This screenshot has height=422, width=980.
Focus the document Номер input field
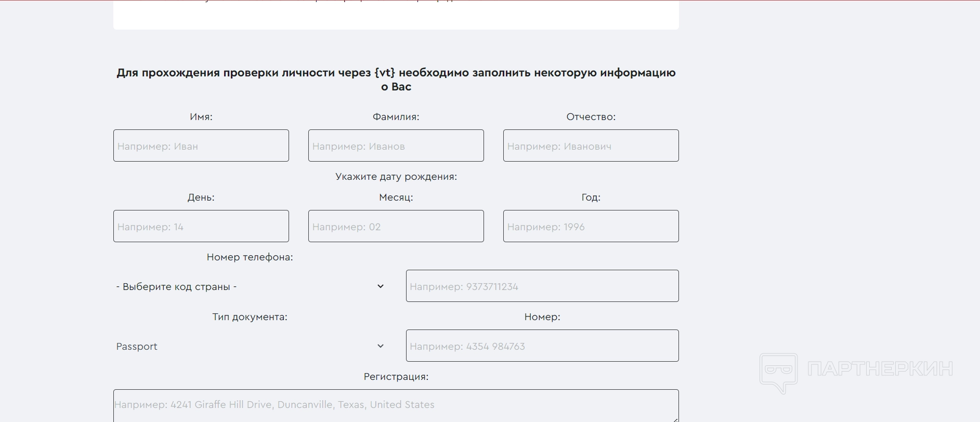[542, 346]
